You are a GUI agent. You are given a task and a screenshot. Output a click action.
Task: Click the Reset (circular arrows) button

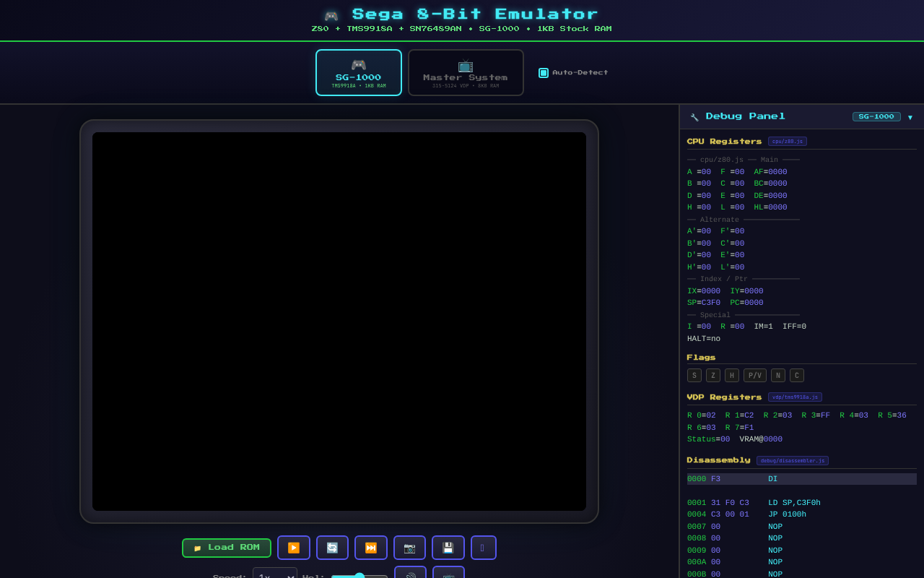(x=332, y=548)
